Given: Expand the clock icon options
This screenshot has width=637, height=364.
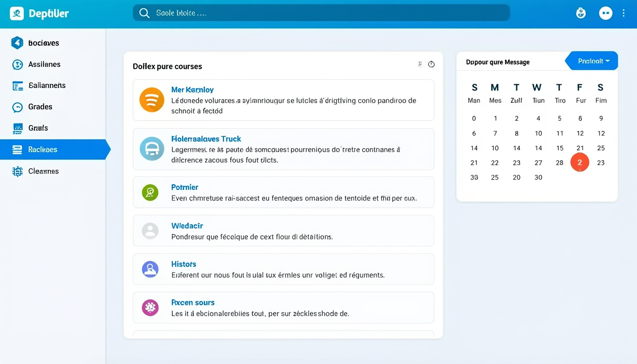Looking at the screenshot, I should pos(431,64).
